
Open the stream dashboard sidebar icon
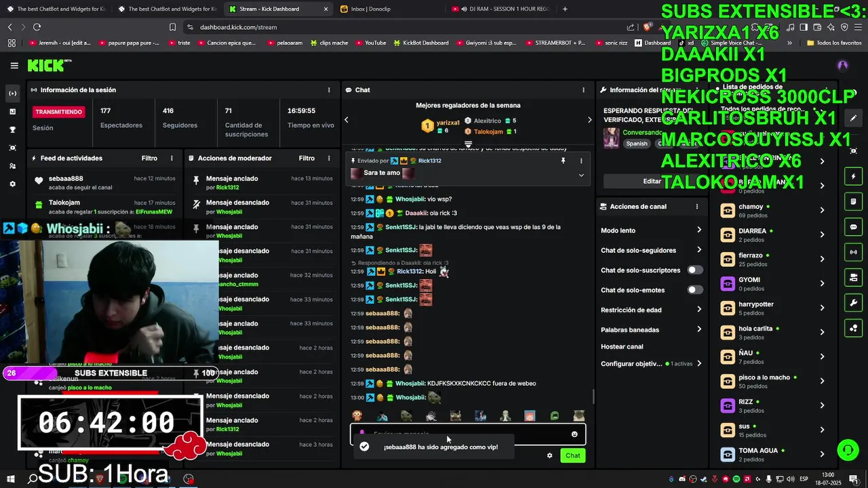click(12, 93)
